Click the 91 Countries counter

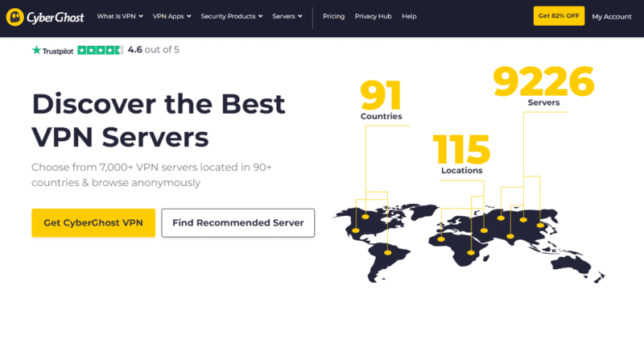(381, 100)
